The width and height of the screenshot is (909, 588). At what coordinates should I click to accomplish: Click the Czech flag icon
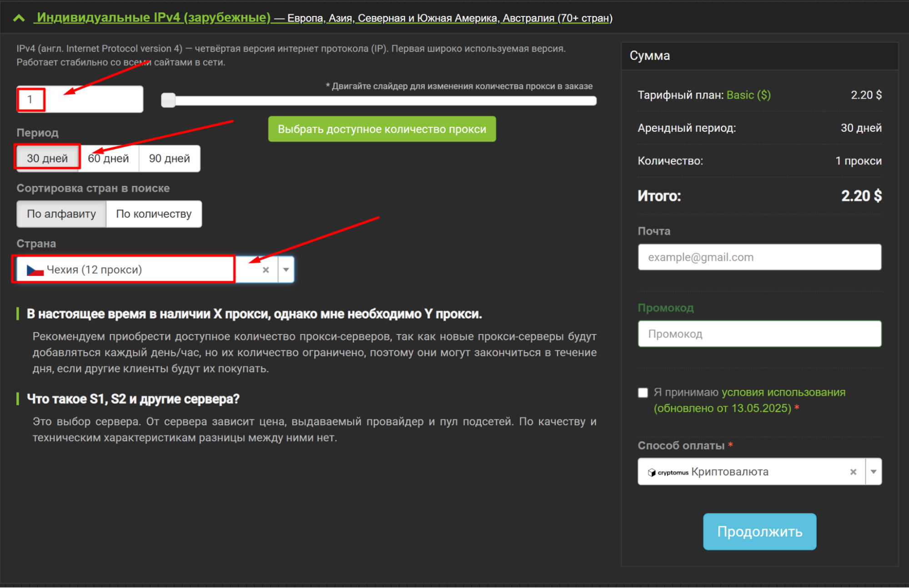(x=35, y=270)
